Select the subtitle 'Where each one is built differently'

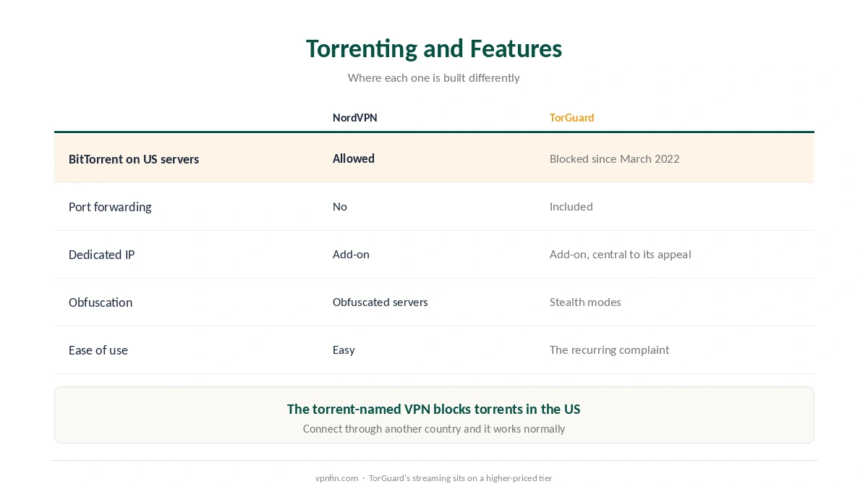click(434, 77)
